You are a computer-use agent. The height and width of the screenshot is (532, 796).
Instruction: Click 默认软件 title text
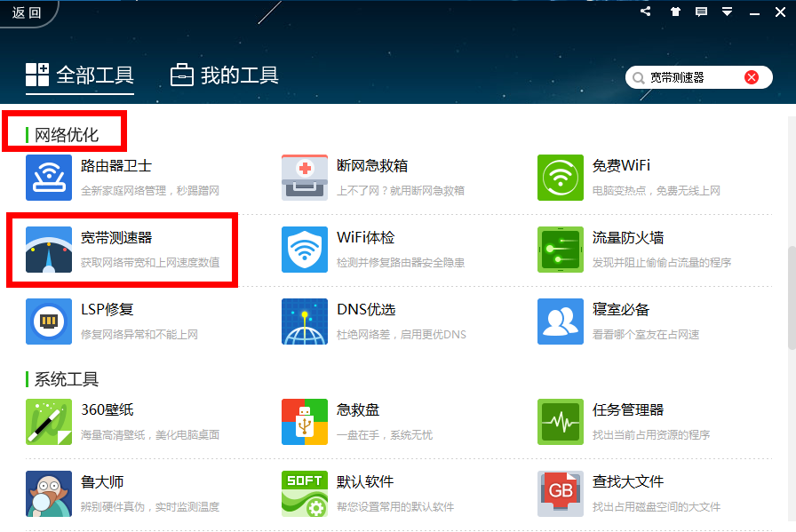click(365, 481)
